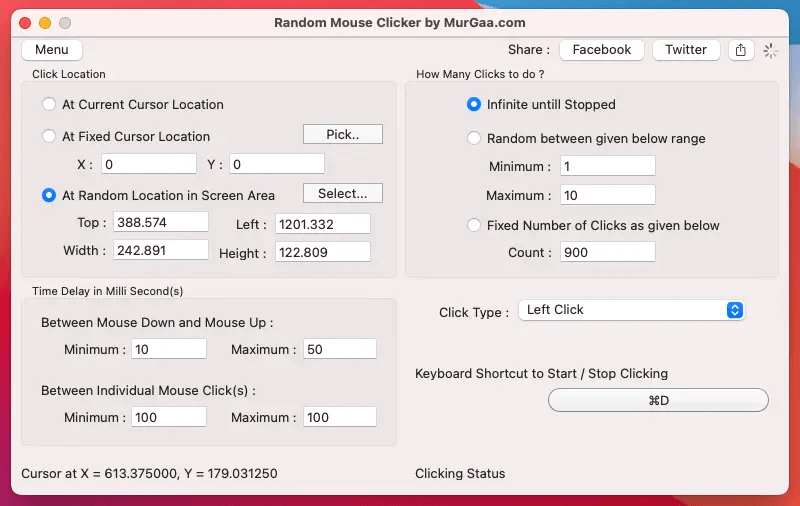This screenshot has width=800, height=506.
Task: Choose Infinite untill Stopped radio button
Action: coord(474,105)
